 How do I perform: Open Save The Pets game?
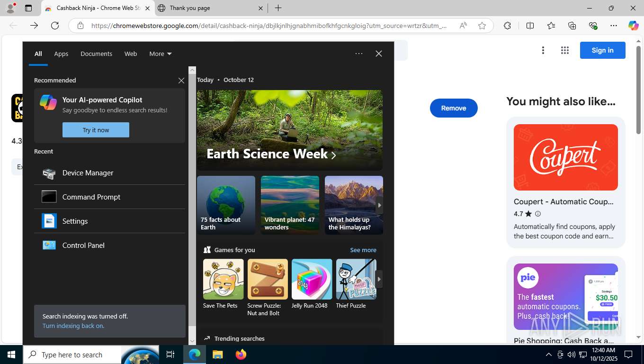tap(223, 284)
